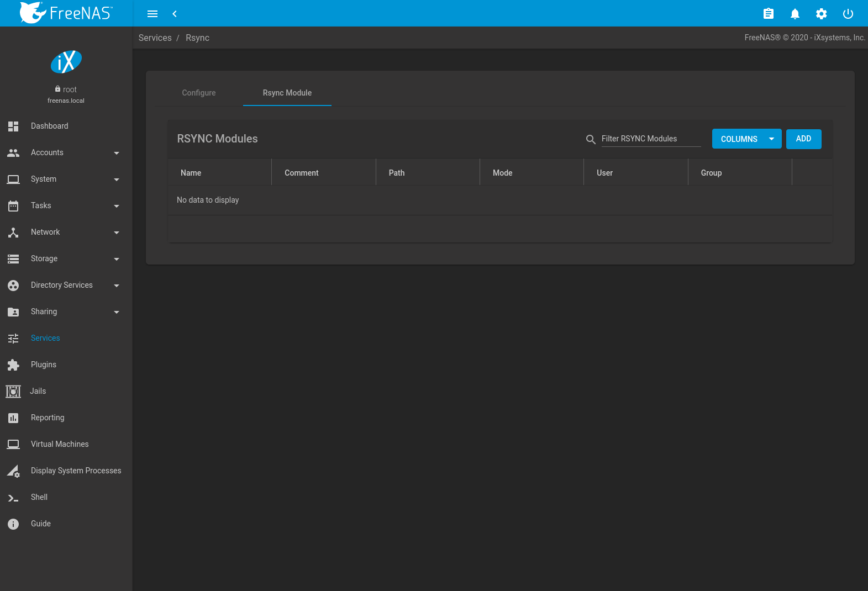Sort by the Name column header
This screenshot has height=591, width=868.
coord(191,173)
